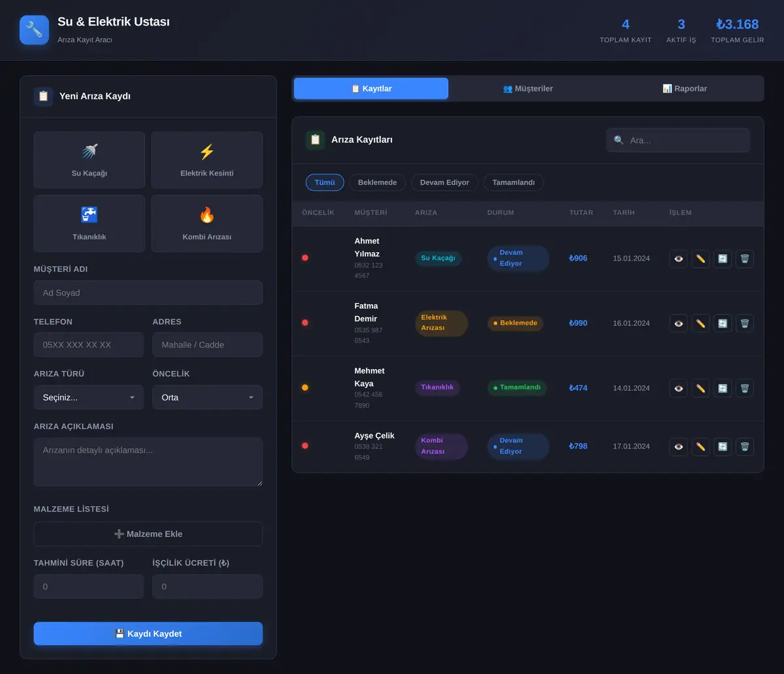Show only Devam Ediyor records
The image size is (784, 674).
coord(444,182)
